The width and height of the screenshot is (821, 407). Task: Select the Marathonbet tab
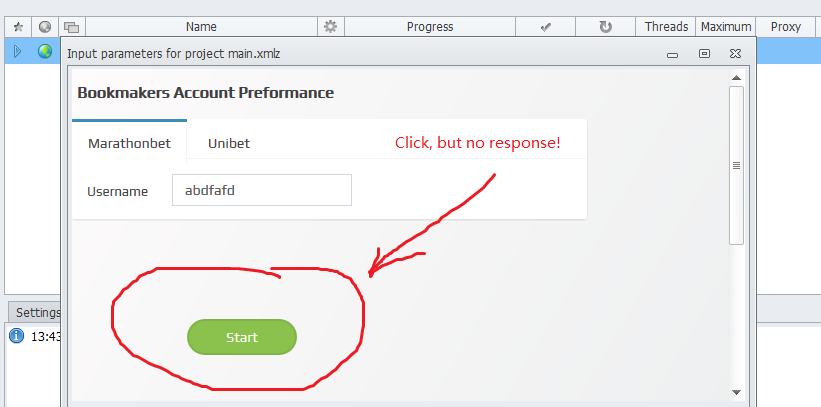(129, 144)
